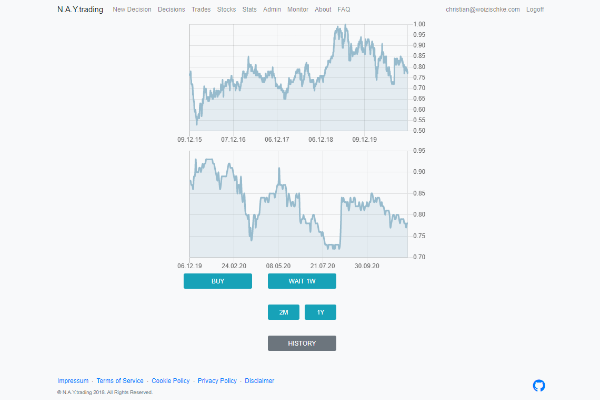Go to New Decision in navbar
Screen dimensions: 600x400
(x=133, y=9)
